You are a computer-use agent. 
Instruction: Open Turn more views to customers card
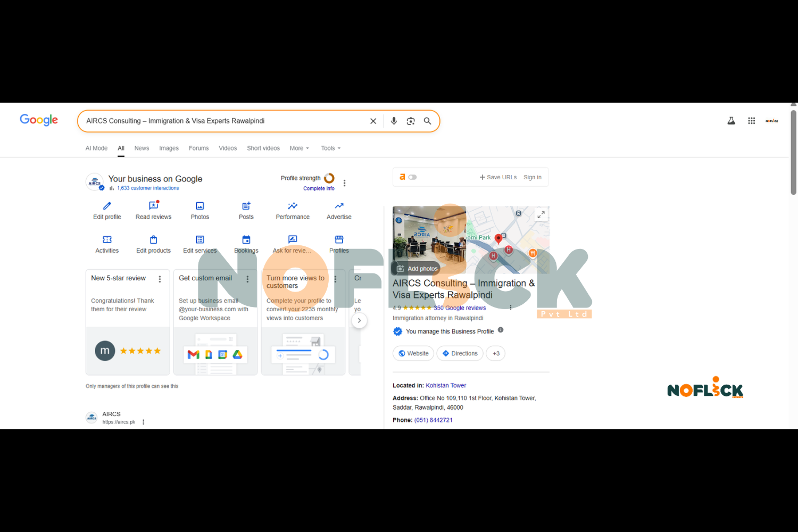303,322
